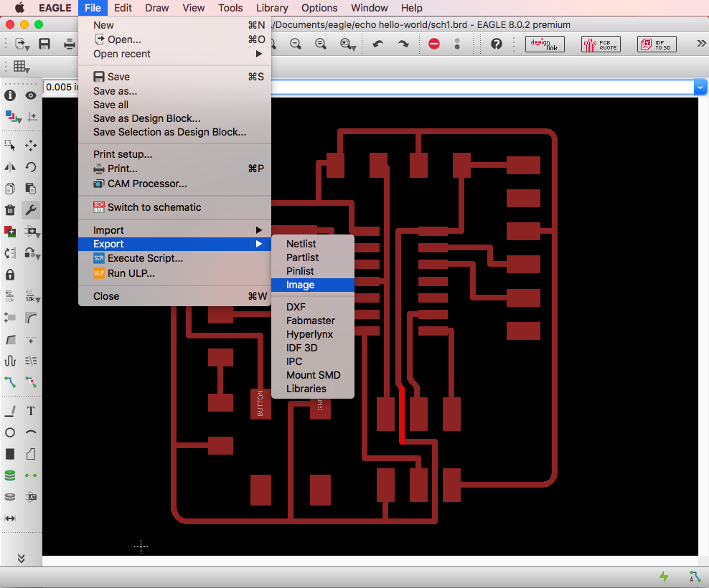Expand the Open recent submenu
709x588 pixels.
174,54
